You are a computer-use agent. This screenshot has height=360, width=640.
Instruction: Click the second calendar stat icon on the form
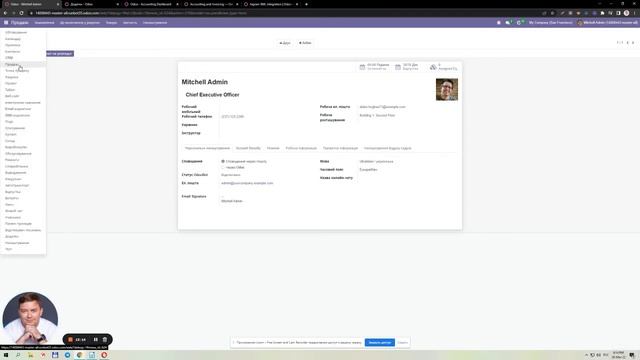tap(398, 67)
